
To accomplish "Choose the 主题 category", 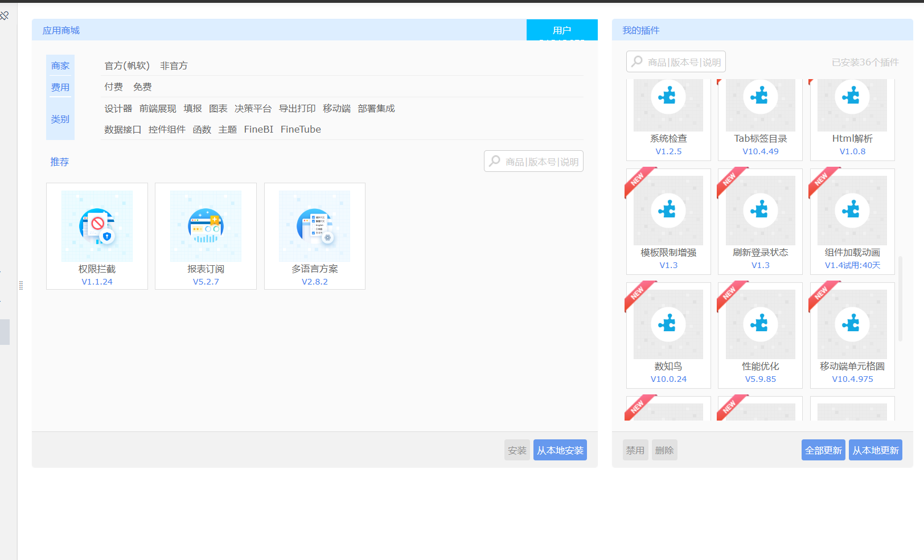I will click(x=228, y=130).
